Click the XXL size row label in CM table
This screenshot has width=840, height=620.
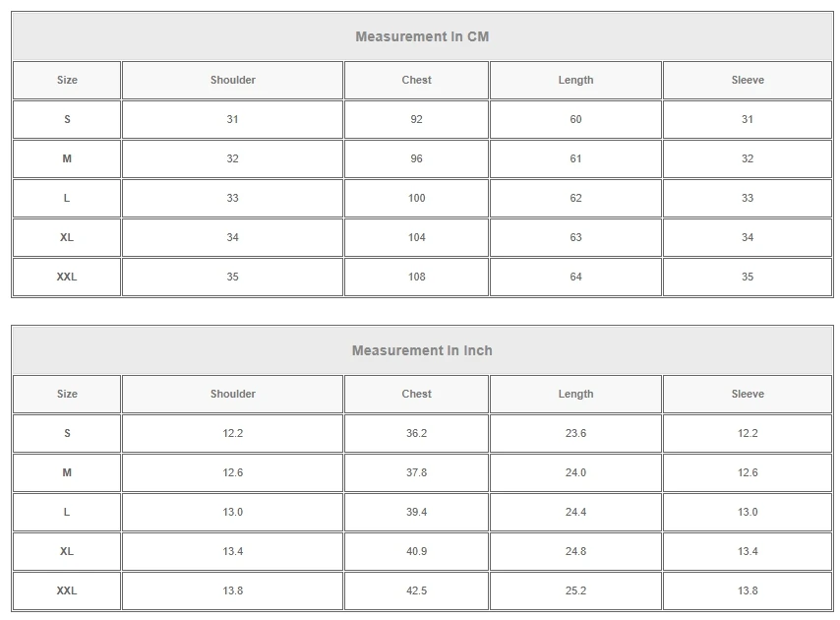click(x=67, y=277)
